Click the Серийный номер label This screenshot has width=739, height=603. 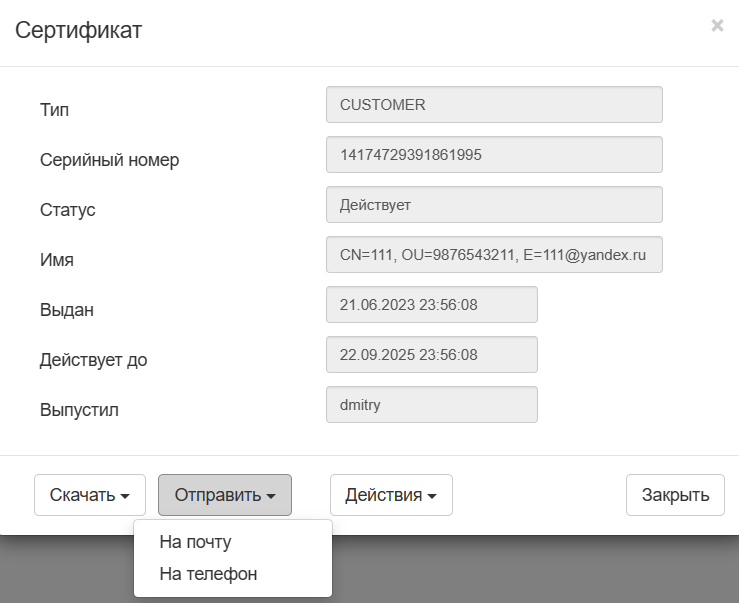(110, 160)
